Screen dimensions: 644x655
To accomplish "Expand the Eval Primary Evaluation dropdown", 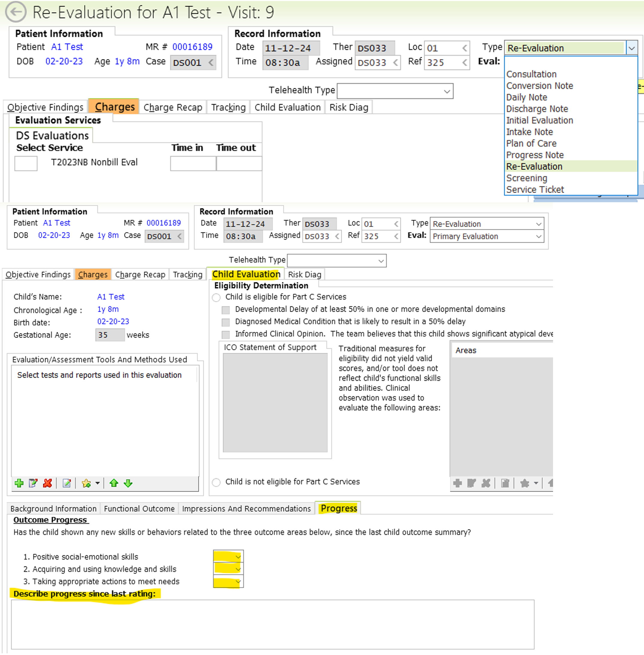I will pos(539,236).
